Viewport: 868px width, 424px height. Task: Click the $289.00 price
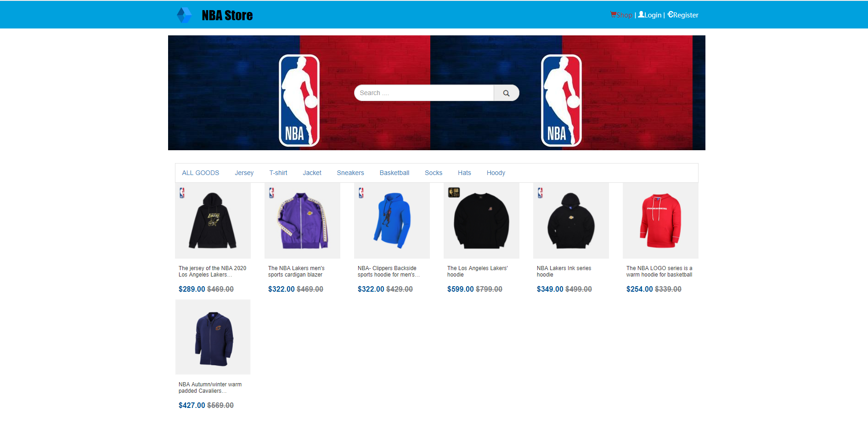(192, 289)
